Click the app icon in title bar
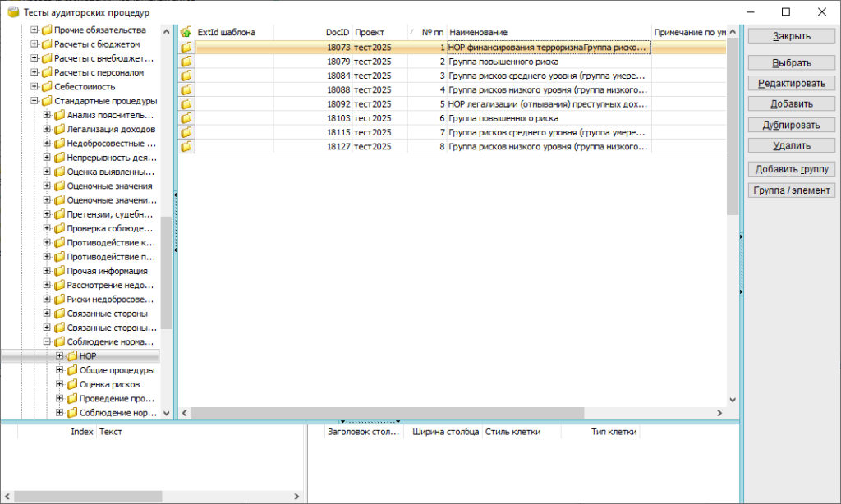 coord(12,11)
